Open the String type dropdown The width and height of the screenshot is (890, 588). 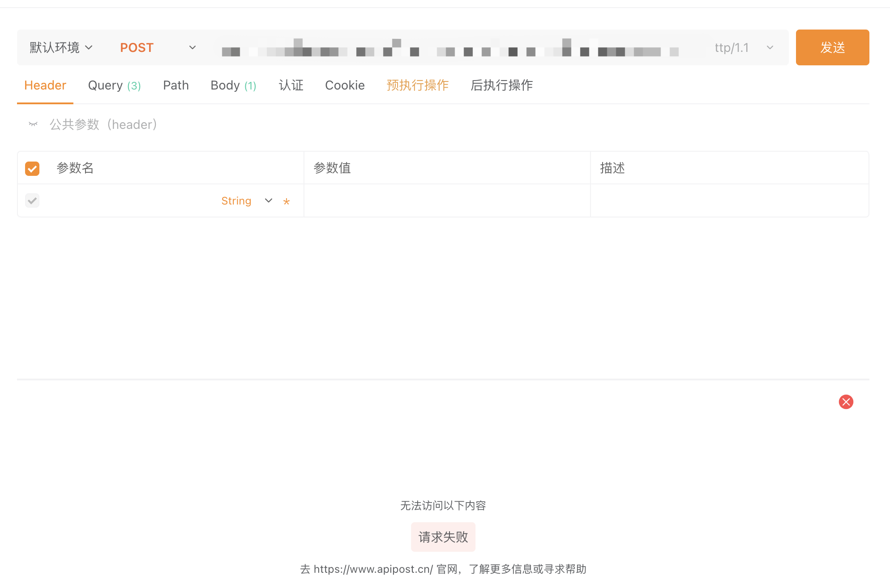click(x=247, y=201)
